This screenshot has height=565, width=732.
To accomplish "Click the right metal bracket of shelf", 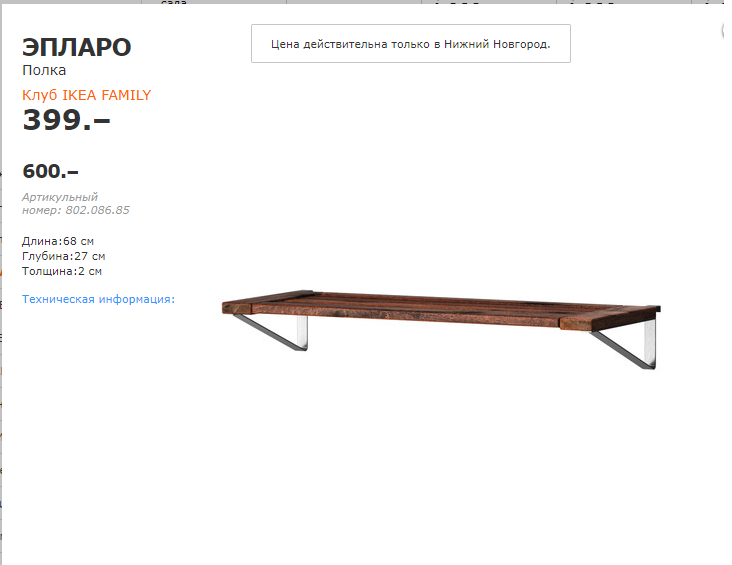I will (x=626, y=345).
